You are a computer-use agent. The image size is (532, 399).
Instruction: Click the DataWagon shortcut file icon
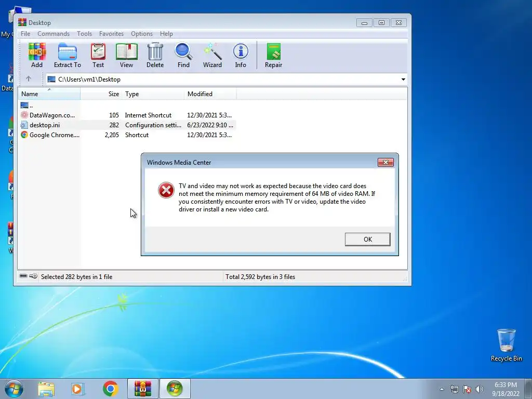[x=24, y=115]
